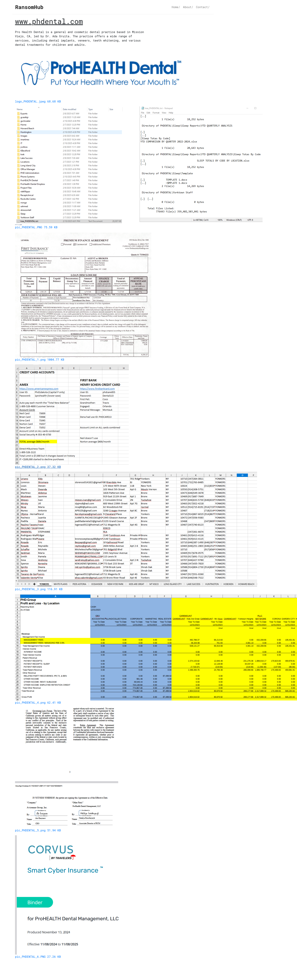Open the About/ header link
Viewport: 297px width, 980px height.
[x=188, y=7]
